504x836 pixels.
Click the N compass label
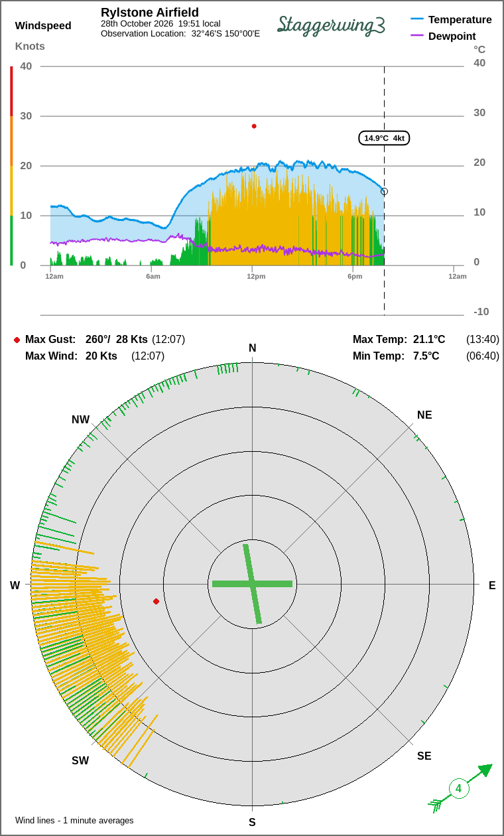click(x=252, y=348)
